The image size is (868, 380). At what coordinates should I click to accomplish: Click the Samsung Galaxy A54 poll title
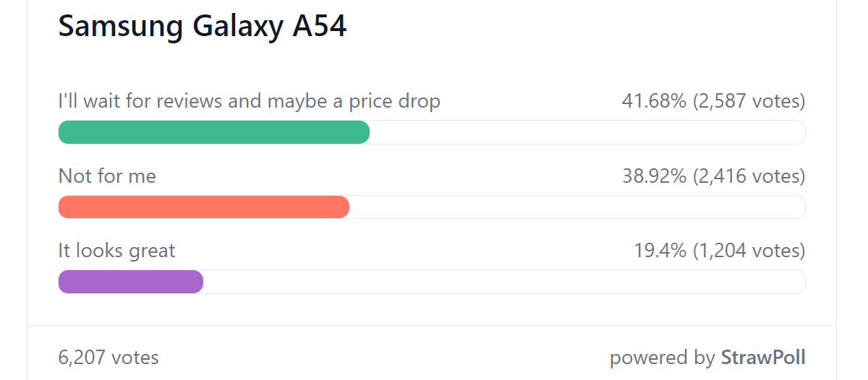coord(203,27)
